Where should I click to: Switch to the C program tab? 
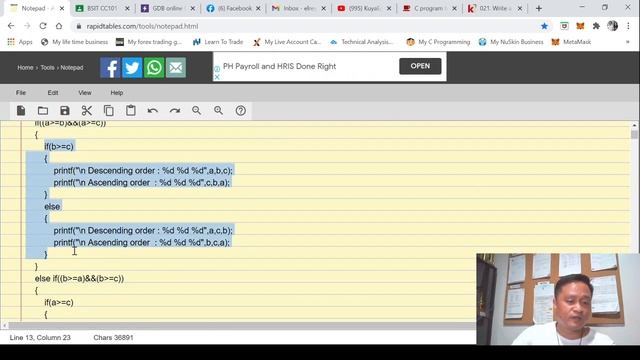(x=429, y=9)
